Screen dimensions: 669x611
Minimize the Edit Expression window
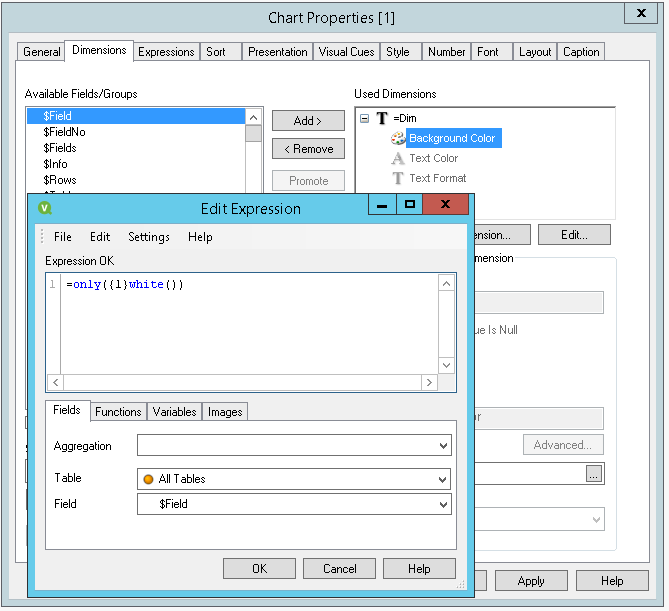[382, 204]
